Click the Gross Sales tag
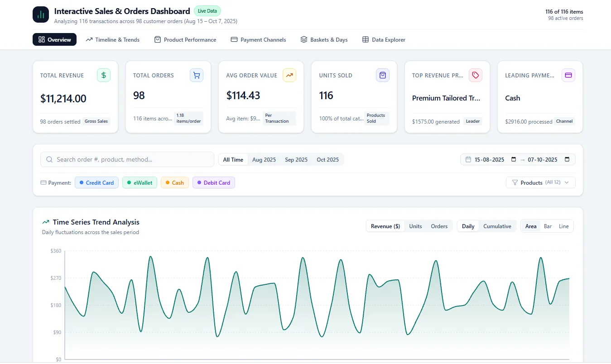This screenshot has width=611, height=364. [x=96, y=121]
